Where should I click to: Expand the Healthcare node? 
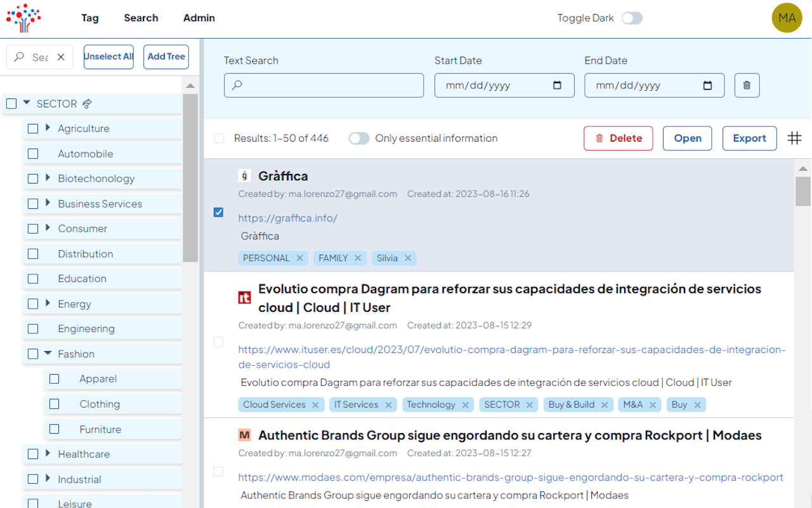pyautogui.click(x=48, y=453)
